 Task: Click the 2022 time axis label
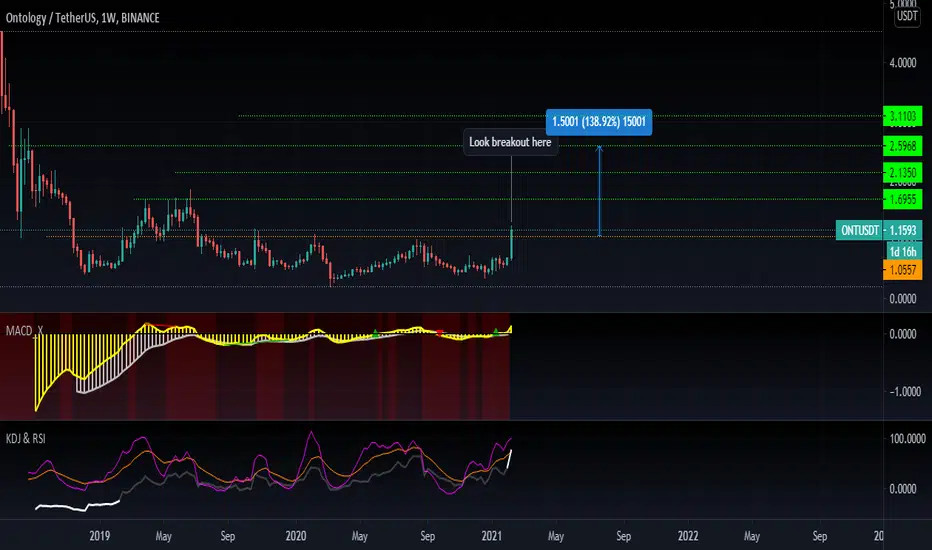(x=688, y=536)
